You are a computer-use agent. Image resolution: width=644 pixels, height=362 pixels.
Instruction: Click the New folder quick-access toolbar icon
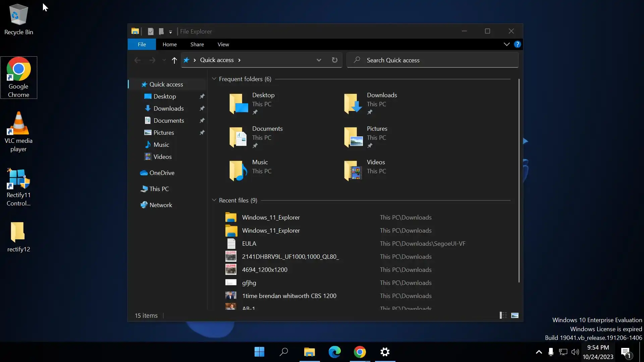pos(161,32)
